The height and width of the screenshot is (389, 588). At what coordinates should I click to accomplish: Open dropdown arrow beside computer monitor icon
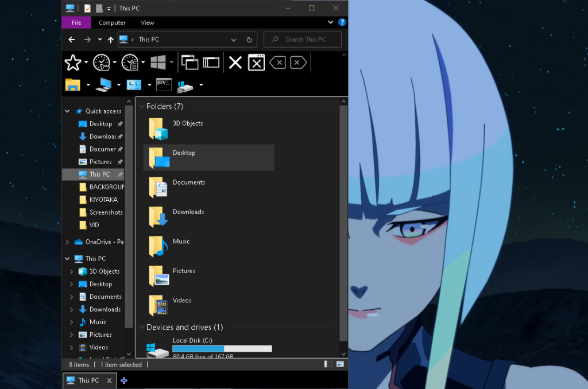point(119,85)
